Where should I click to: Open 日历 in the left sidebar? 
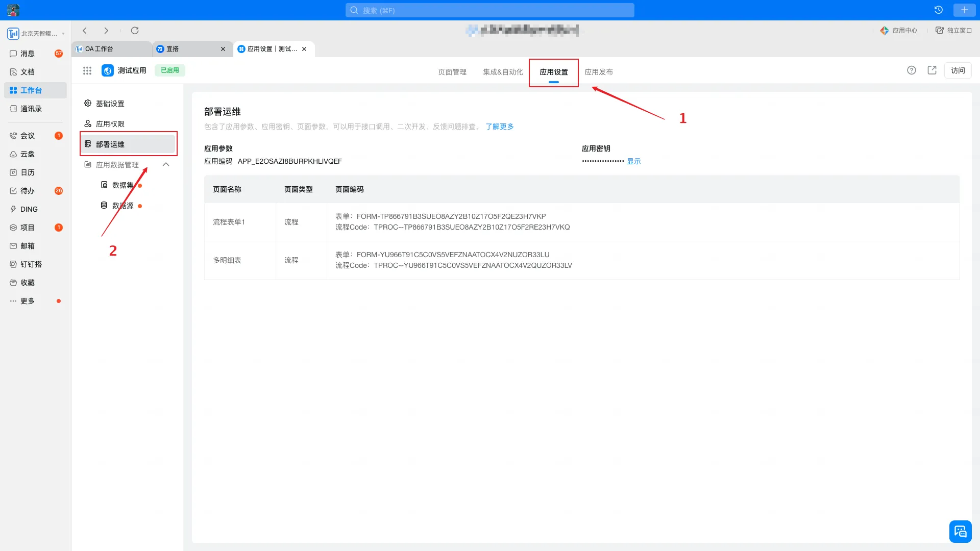(x=28, y=172)
